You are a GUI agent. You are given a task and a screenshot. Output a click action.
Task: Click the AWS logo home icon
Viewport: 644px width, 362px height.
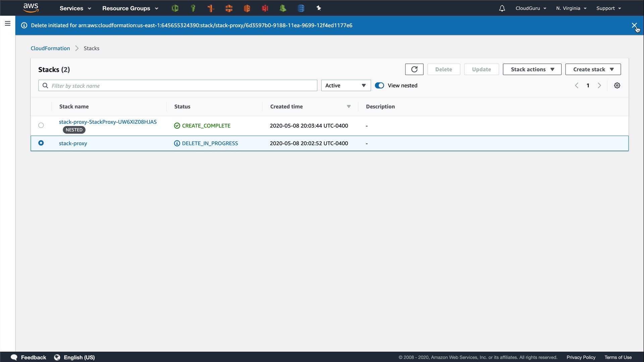(x=31, y=8)
